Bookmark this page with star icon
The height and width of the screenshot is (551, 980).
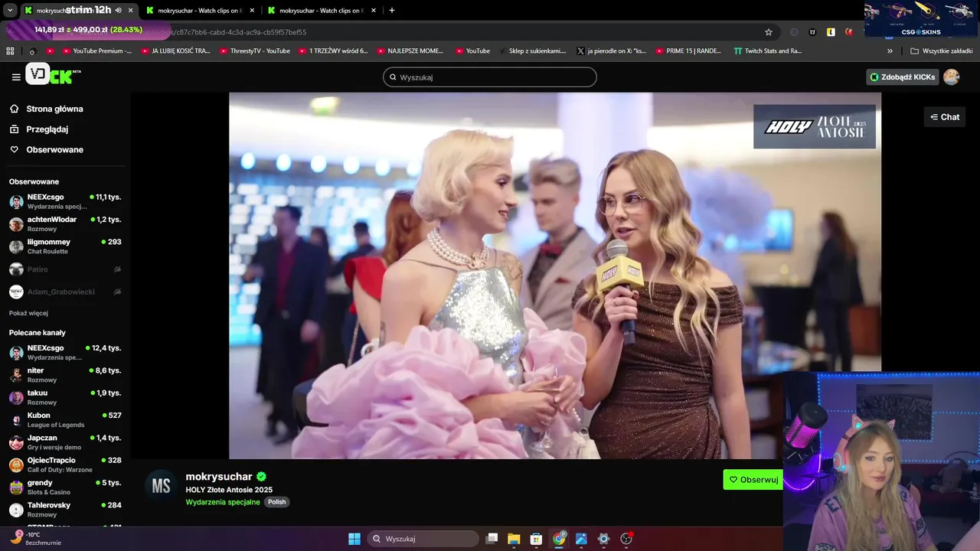(x=769, y=32)
